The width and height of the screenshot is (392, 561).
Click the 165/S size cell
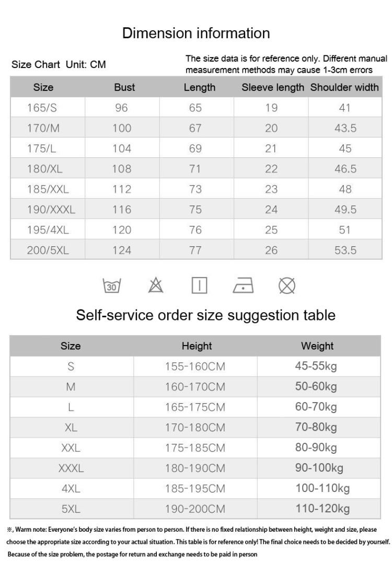point(43,108)
